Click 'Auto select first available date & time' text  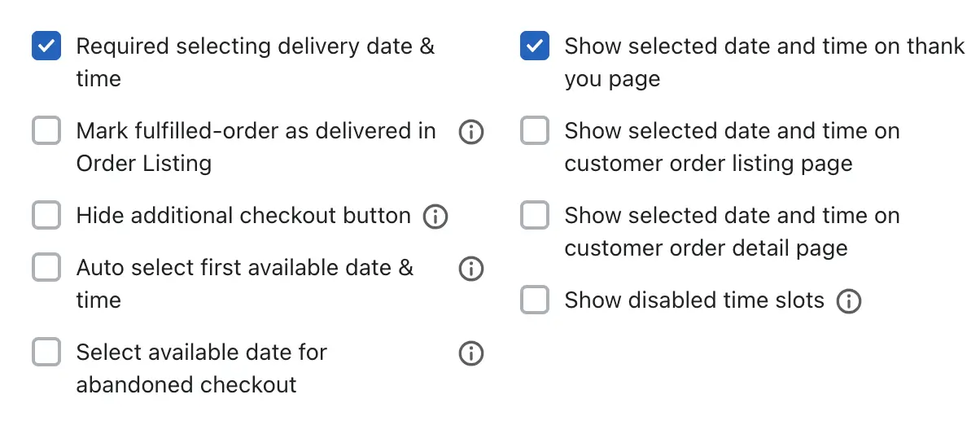[245, 284]
